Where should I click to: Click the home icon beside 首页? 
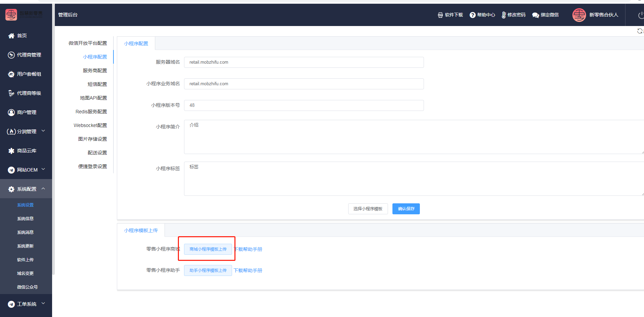click(x=11, y=36)
